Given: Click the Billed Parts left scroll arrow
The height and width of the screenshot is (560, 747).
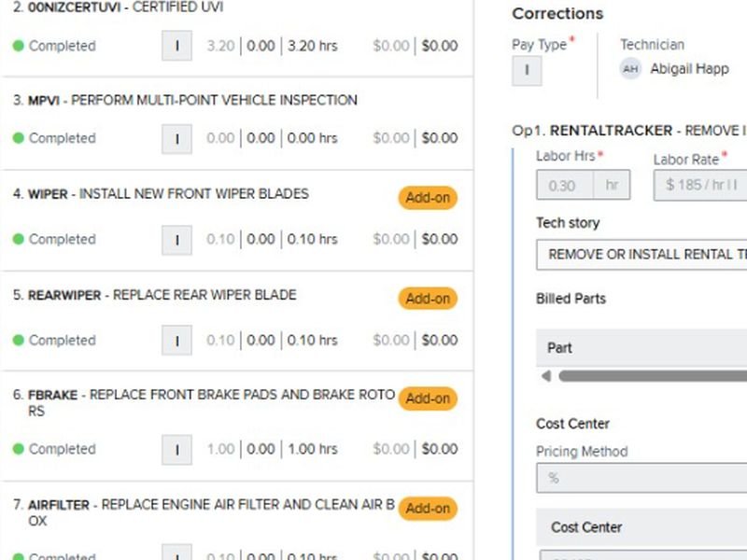Looking at the screenshot, I should tap(546, 376).
